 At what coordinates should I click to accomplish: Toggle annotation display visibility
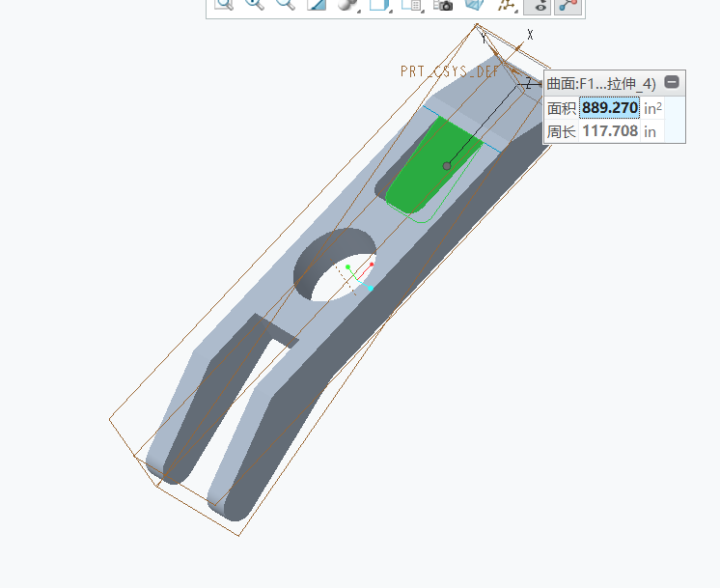coord(537,5)
